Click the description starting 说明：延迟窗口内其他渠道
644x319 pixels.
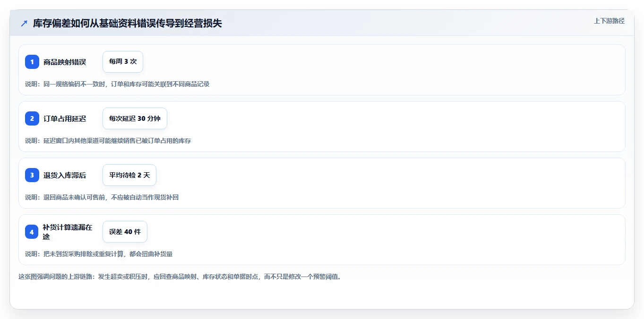coord(108,141)
